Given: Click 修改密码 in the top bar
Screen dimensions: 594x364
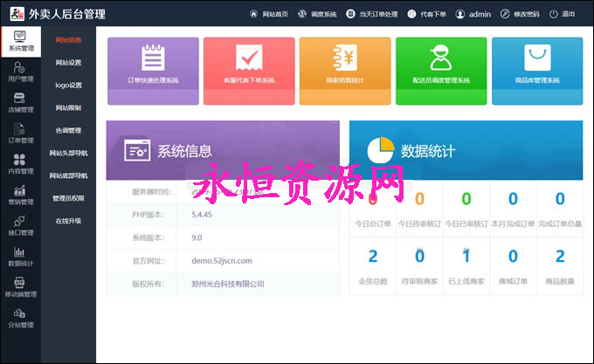Looking at the screenshot, I should click(521, 15).
